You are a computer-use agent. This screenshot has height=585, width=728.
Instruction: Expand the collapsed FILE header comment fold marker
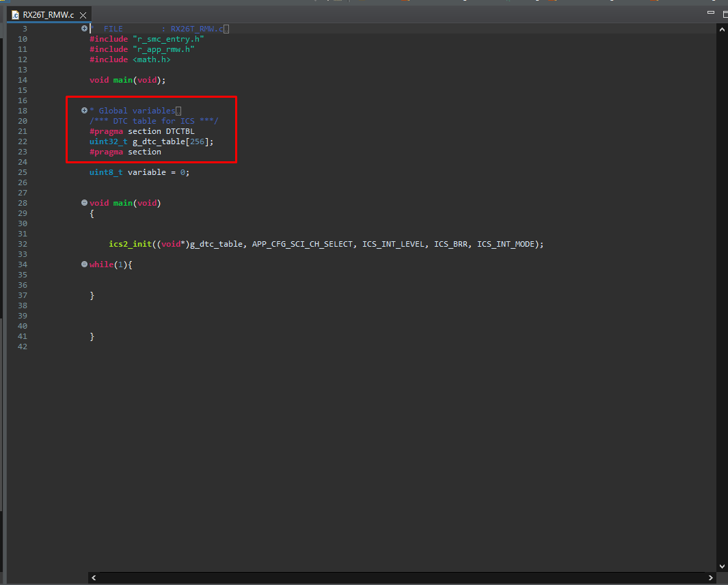(x=84, y=28)
